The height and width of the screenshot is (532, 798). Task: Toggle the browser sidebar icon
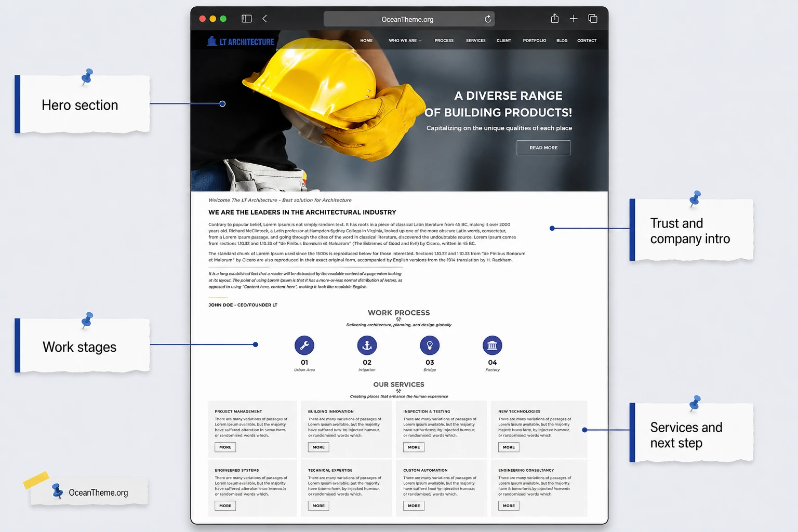247,19
